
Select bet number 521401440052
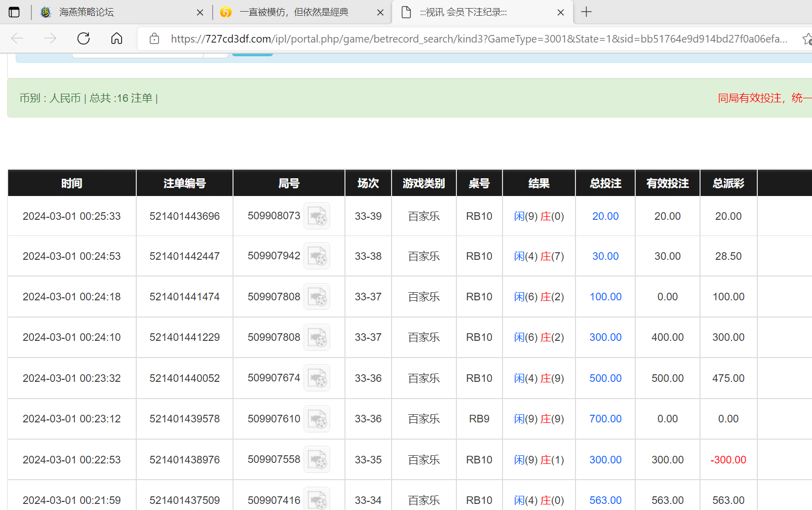(x=184, y=378)
